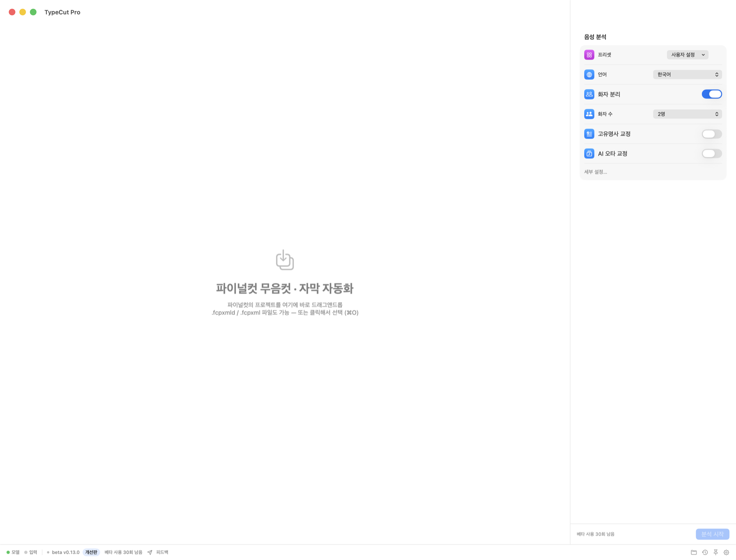
Task: Click the .fcpxmld / .fcpxml file hint text
Action: tap(285, 313)
